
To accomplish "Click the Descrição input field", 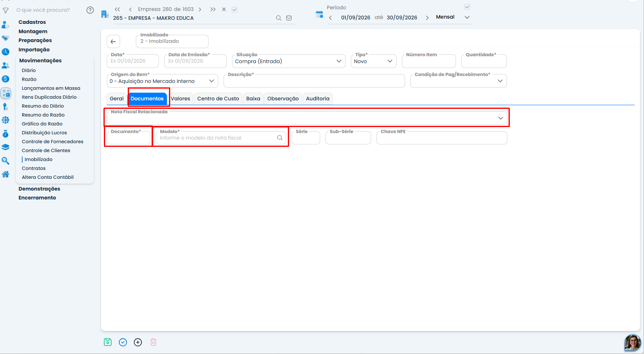I will [314, 81].
